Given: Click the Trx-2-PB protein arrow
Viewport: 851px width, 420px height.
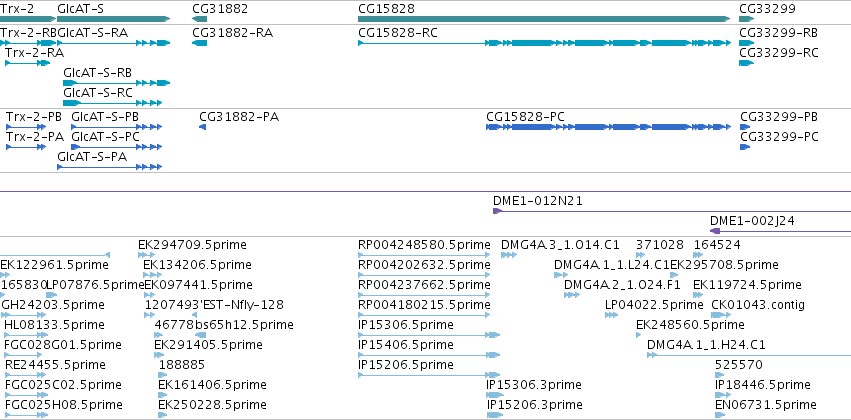Looking at the screenshot, I should tap(27, 127).
